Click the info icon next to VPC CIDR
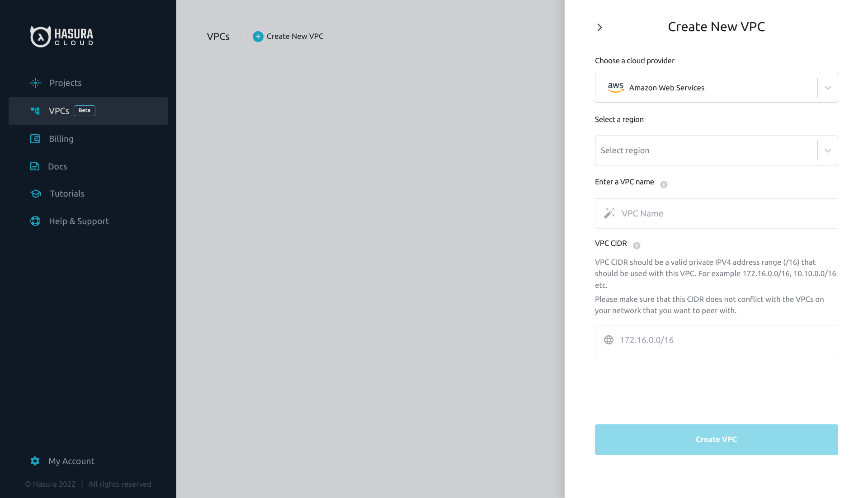Image resolution: width=868 pixels, height=498 pixels. 637,246
